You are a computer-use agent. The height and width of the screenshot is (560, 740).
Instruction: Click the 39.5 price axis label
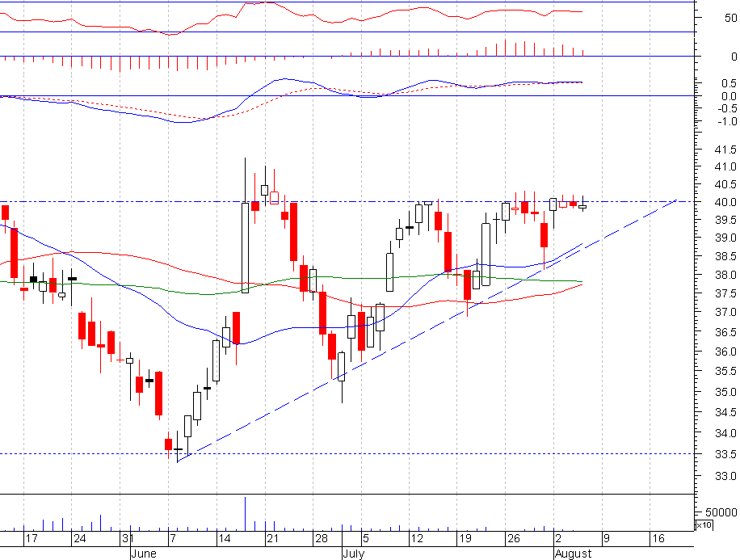click(725, 220)
